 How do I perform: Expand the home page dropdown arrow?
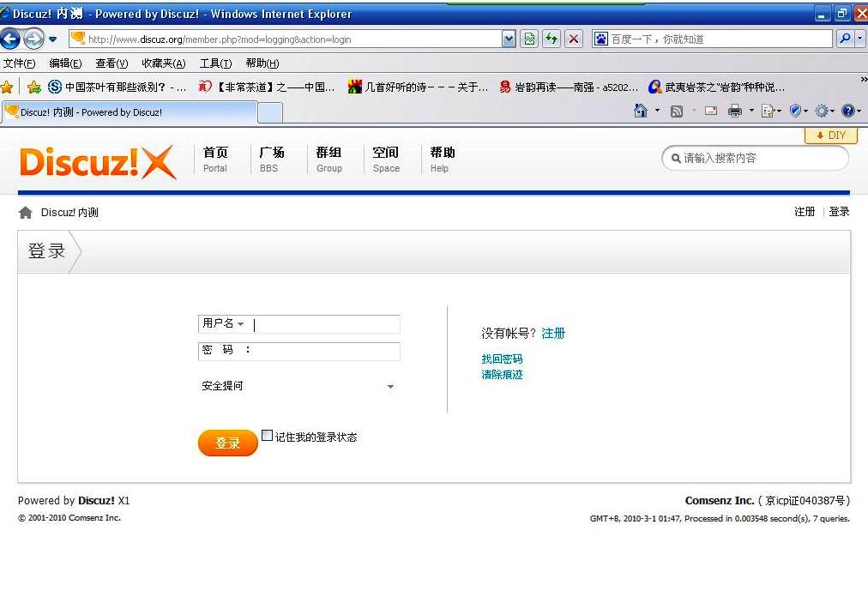[x=657, y=110]
